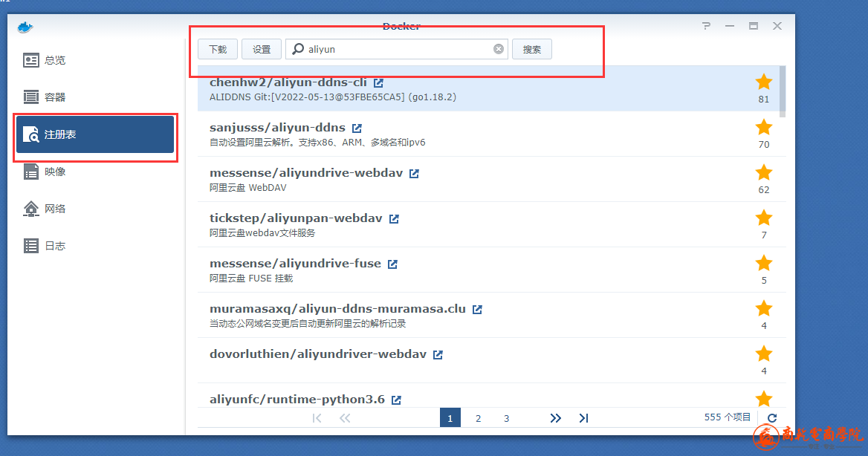This screenshot has width=868, height=456.
Task: Open the 总览 overview section
Action: point(95,60)
